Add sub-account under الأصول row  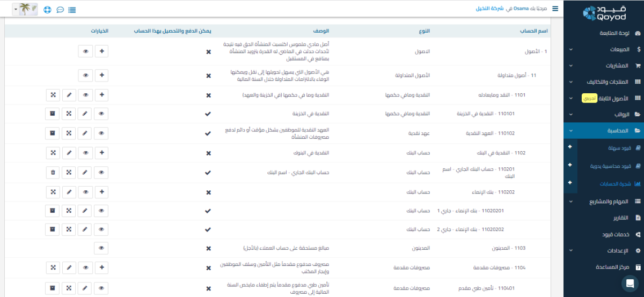click(x=103, y=51)
